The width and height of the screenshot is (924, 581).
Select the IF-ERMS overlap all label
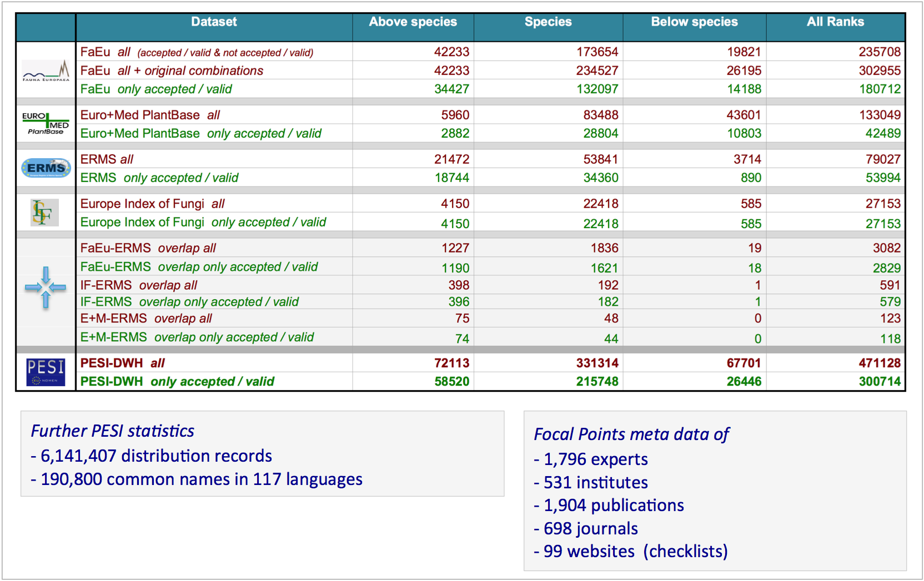pyautogui.click(x=138, y=285)
